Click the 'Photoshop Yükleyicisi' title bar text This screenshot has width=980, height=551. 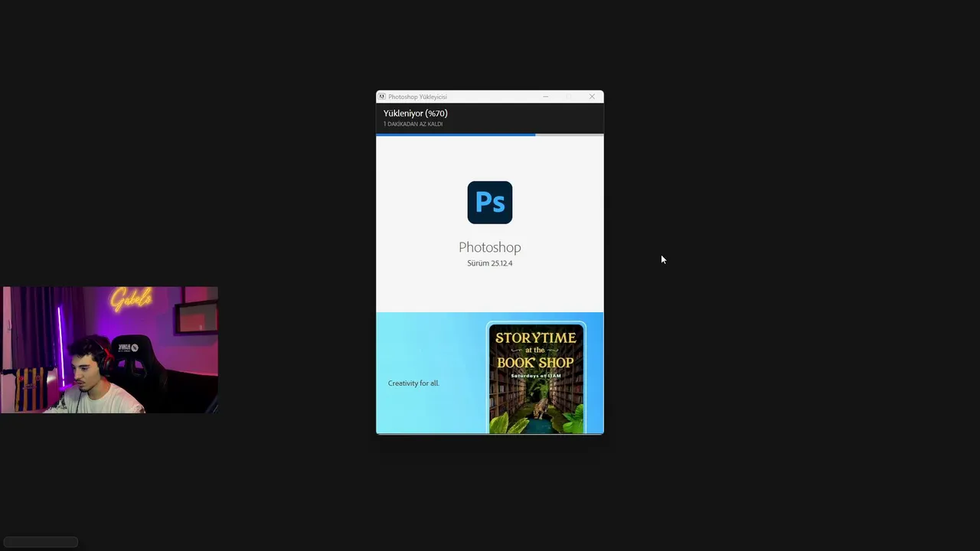417,97
